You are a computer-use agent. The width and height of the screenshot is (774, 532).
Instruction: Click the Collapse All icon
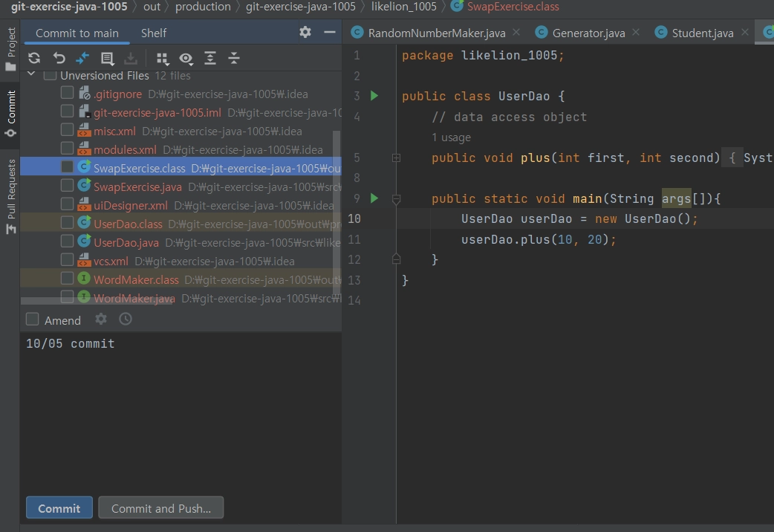click(x=234, y=58)
